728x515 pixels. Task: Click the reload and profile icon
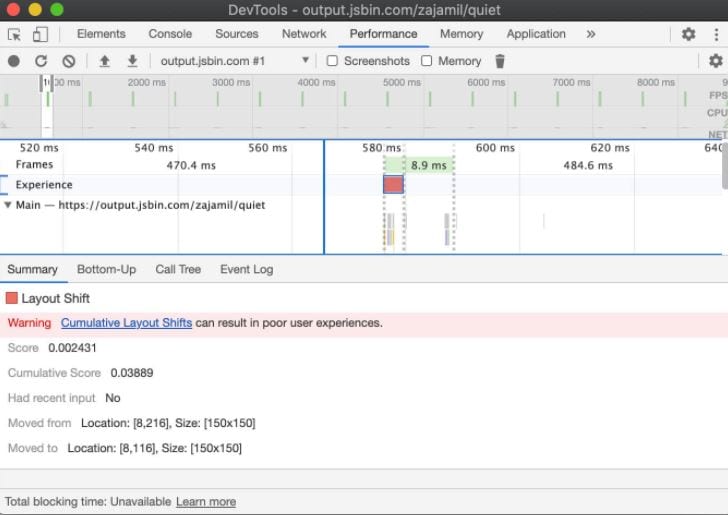click(x=41, y=61)
